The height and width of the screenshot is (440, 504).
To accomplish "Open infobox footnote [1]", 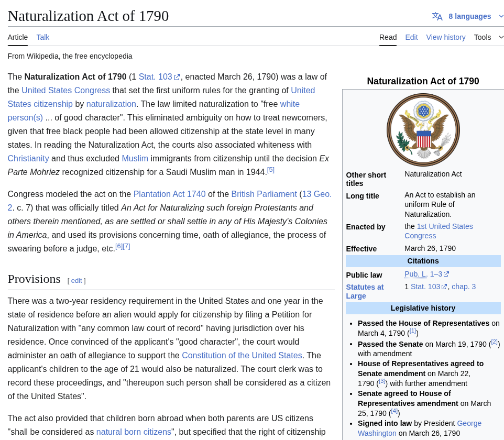I will [413, 331].
